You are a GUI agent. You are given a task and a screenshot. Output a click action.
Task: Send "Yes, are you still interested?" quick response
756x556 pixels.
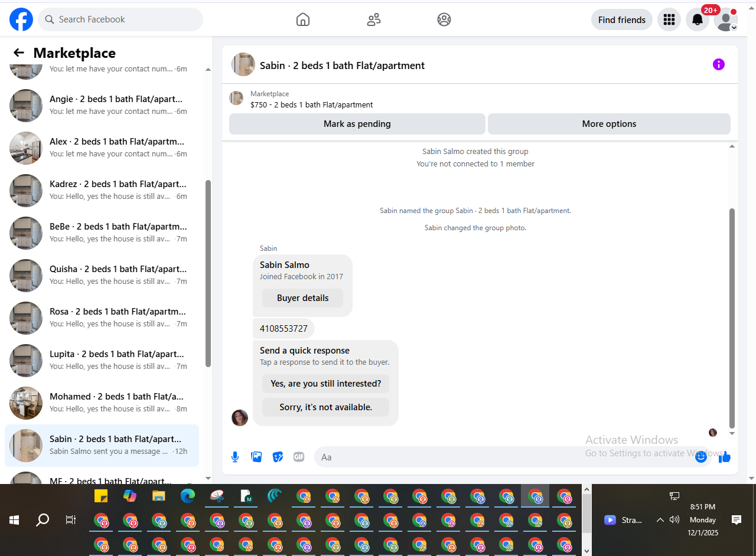[325, 384]
